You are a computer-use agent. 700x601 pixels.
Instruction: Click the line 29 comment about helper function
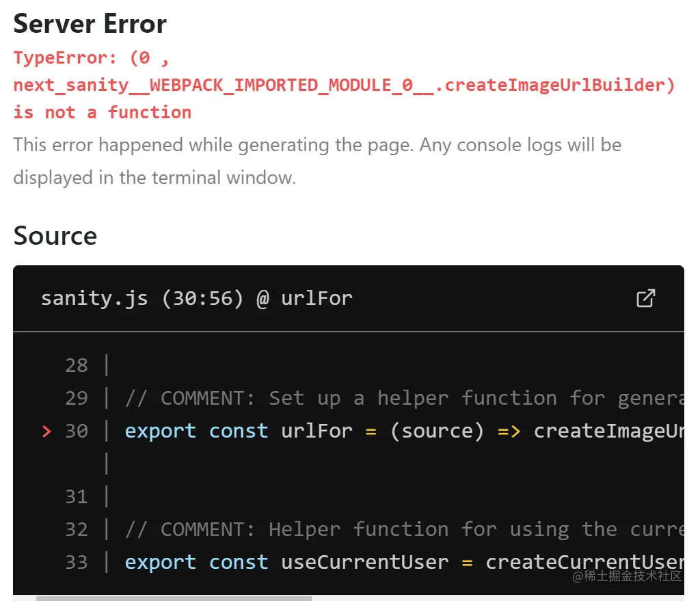(404, 399)
